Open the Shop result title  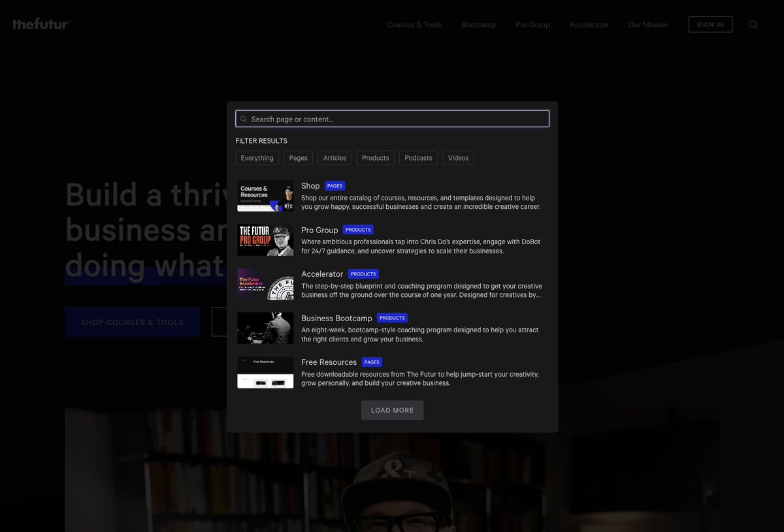[x=310, y=186]
